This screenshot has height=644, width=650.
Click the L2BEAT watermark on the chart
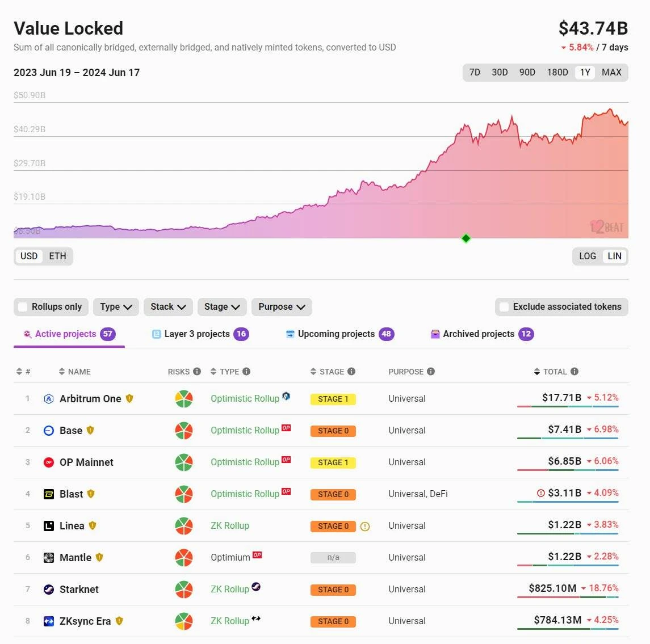(606, 226)
